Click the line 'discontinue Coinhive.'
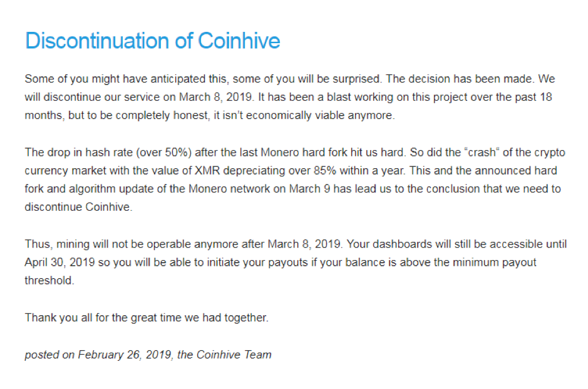 (79, 207)
